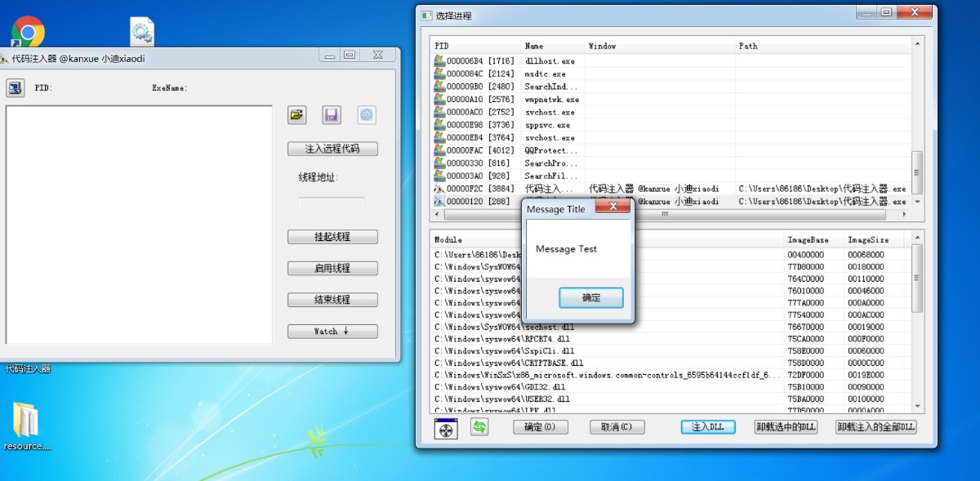Select svchost.exe with PID 00000AC0
Image resolution: width=980 pixels, height=481 pixels.
[670, 112]
